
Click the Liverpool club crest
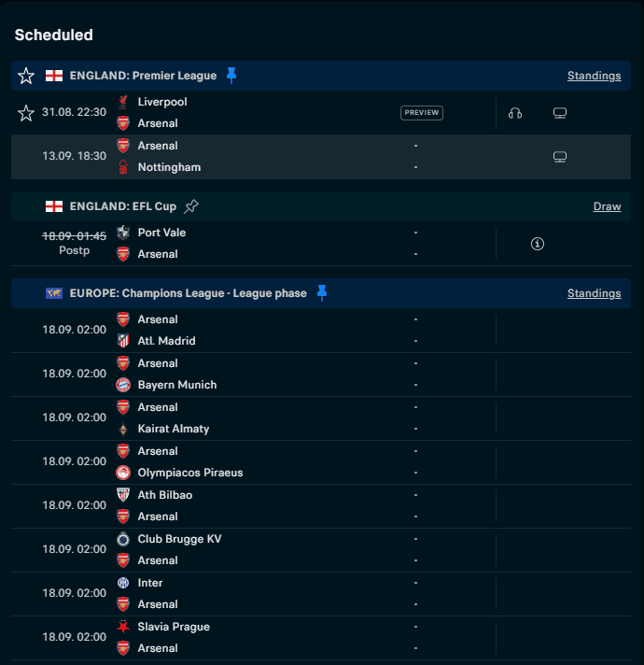123,102
